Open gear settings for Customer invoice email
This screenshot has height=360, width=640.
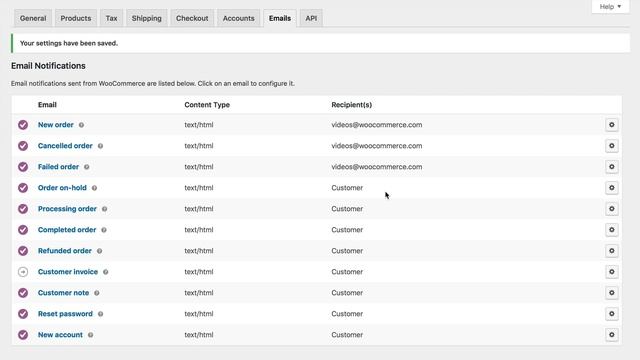(x=611, y=272)
